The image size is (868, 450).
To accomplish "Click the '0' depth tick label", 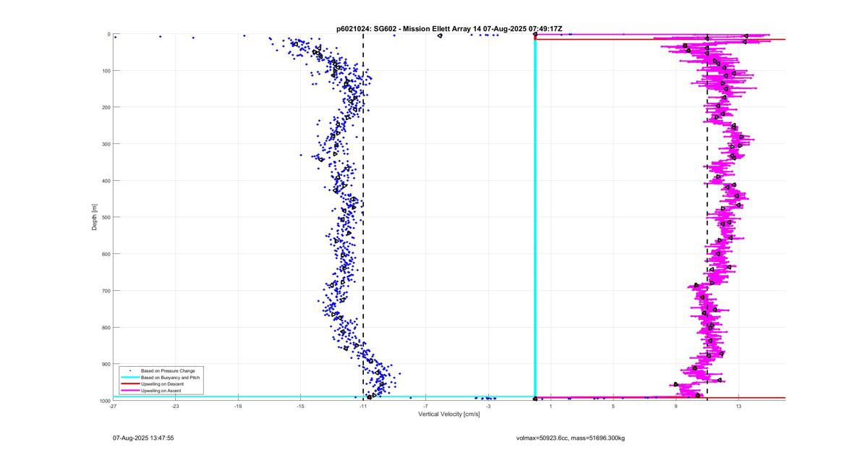I will point(109,34).
